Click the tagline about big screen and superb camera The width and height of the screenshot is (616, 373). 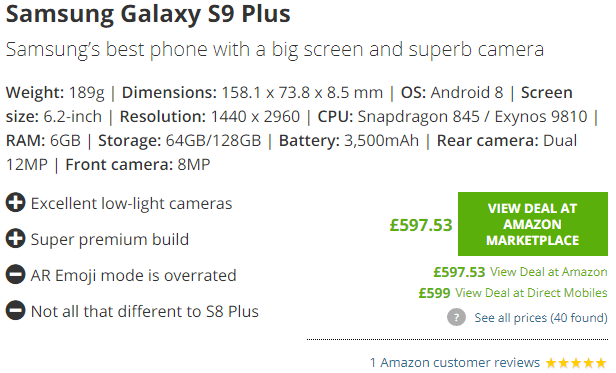(x=275, y=50)
